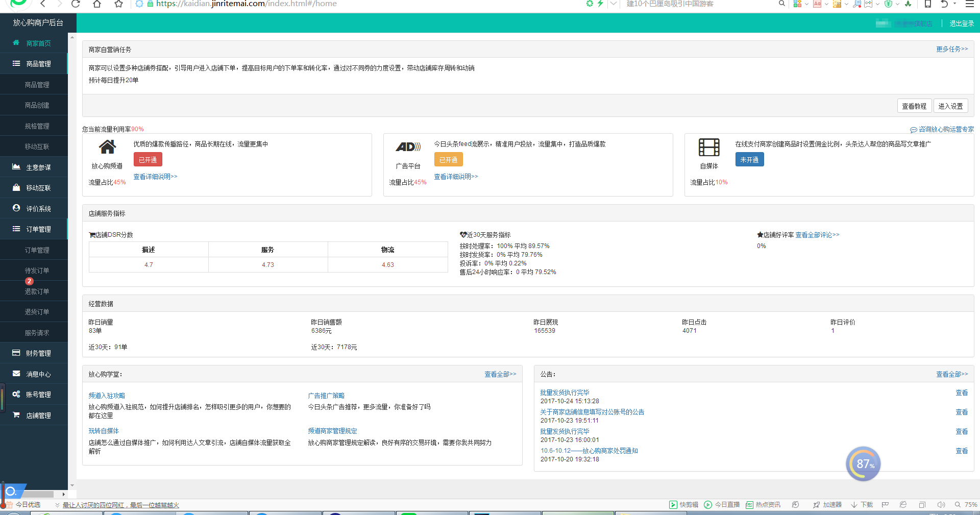The height and width of the screenshot is (515, 980).
Task: Open 关于商家店铺信息填写对公账号的公告 announcement
Action: click(592, 412)
